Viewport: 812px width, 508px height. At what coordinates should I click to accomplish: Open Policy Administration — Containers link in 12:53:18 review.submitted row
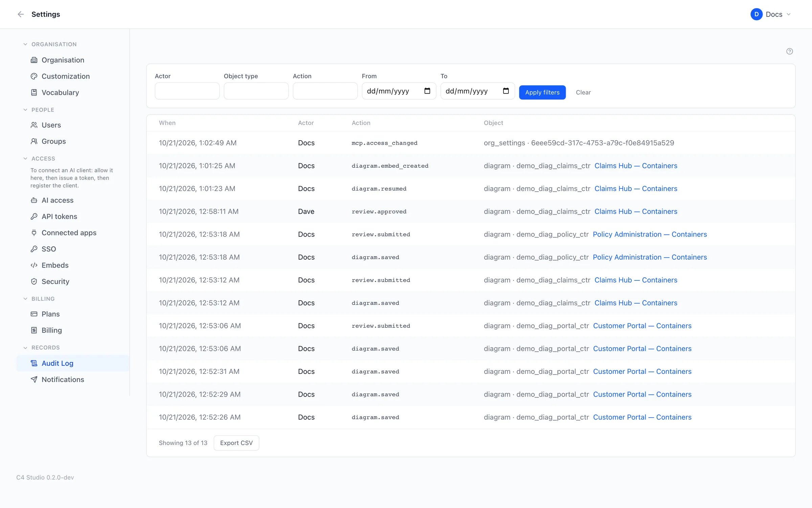click(650, 234)
